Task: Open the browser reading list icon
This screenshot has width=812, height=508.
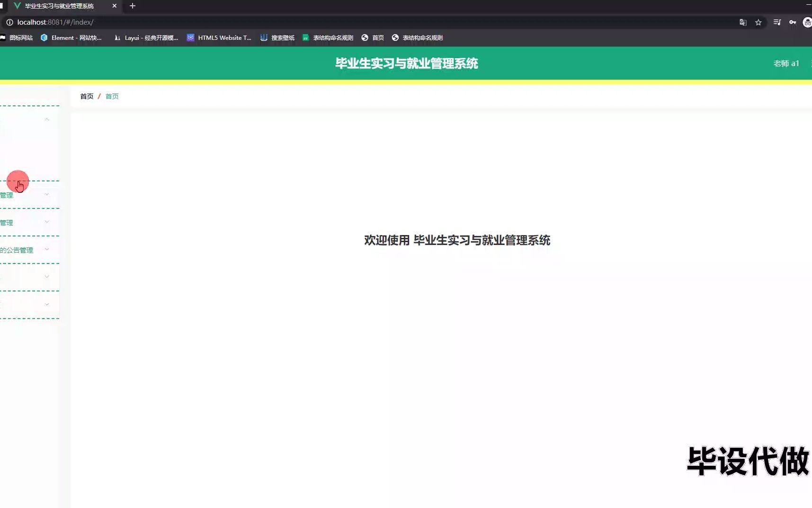Action: tap(777, 22)
